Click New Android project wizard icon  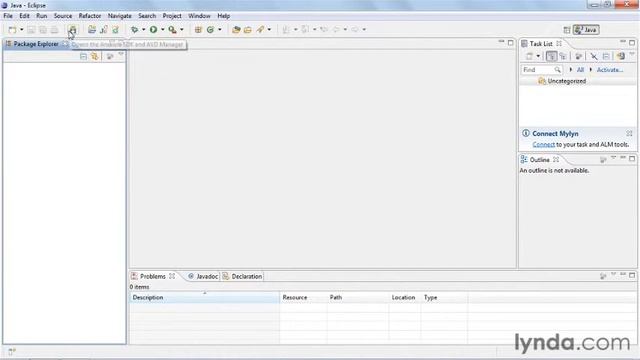(92, 30)
